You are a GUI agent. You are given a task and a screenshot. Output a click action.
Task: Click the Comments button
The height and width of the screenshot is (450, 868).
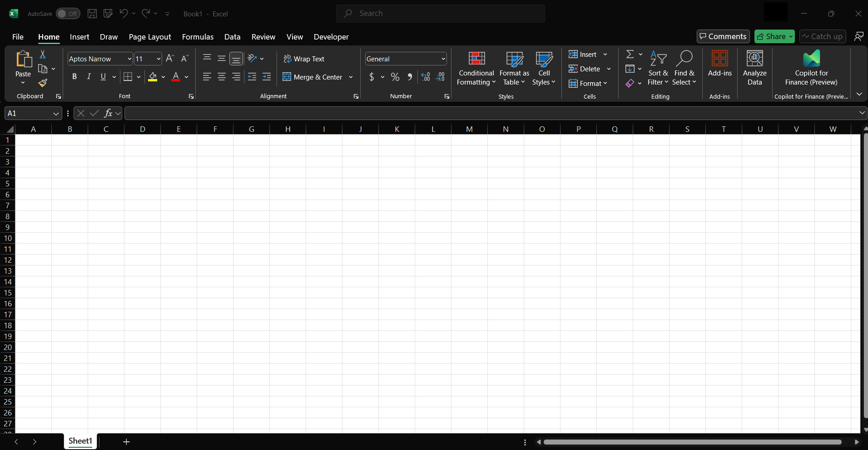pyautogui.click(x=723, y=36)
